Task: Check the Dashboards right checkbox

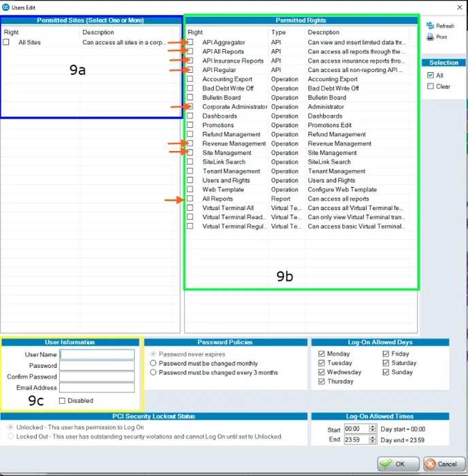Action: pyautogui.click(x=190, y=116)
